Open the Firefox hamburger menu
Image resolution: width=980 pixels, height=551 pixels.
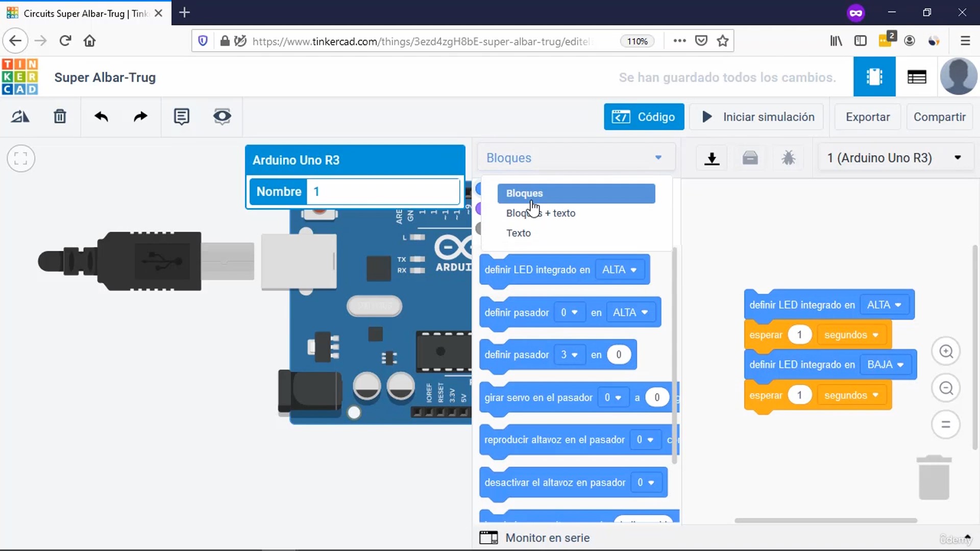[965, 41]
